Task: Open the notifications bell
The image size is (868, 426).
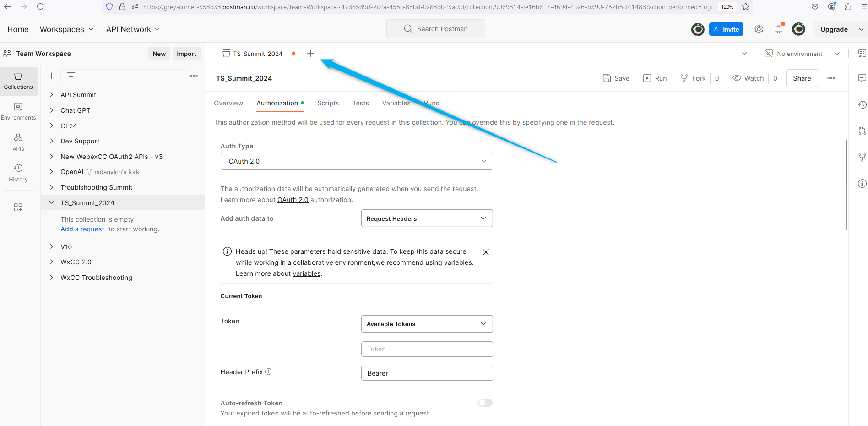Action: (779, 29)
